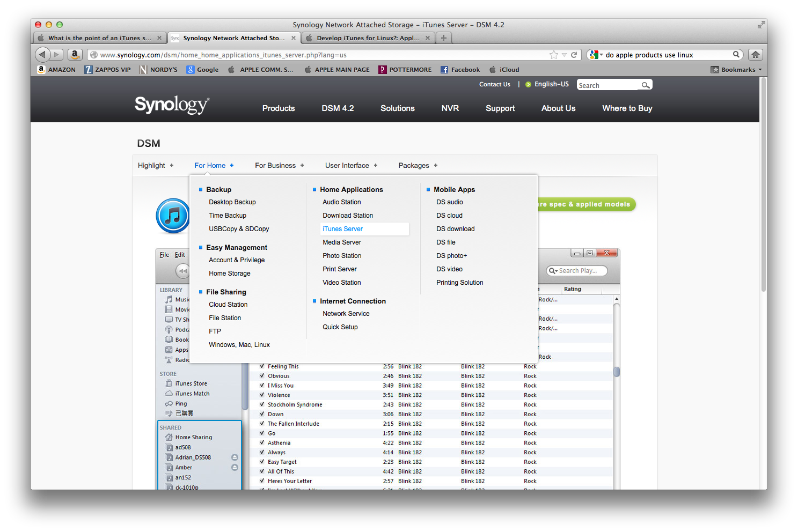Select iTunes Store in the iTunes sidebar
This screenshot has width=798, height=532.
click(191, 383)
